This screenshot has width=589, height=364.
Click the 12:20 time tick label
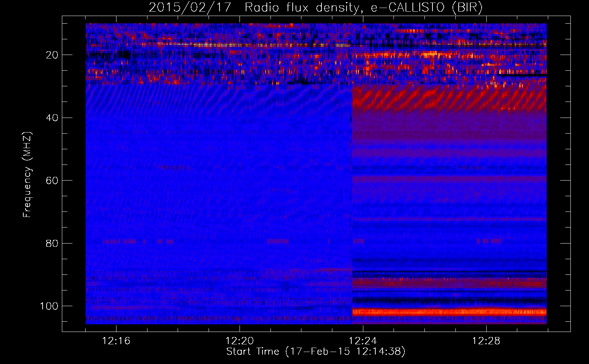(240, 341)
